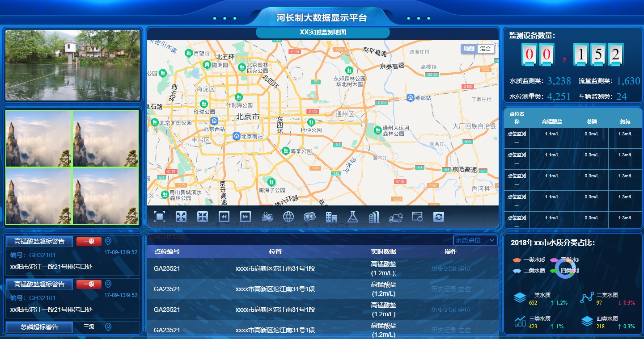The height and width of the screenshot is (339, 644).
Task: Click the truck search icon
Action: pos(396,217)
